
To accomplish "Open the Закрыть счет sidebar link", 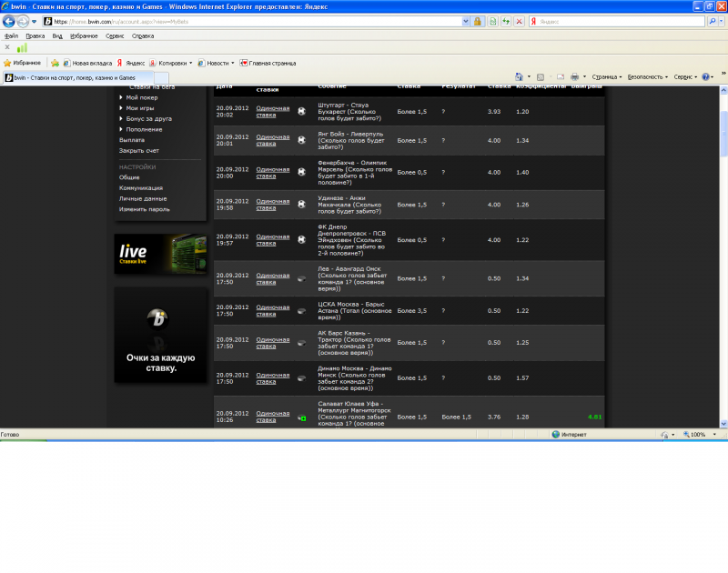I will click(139, 150).
